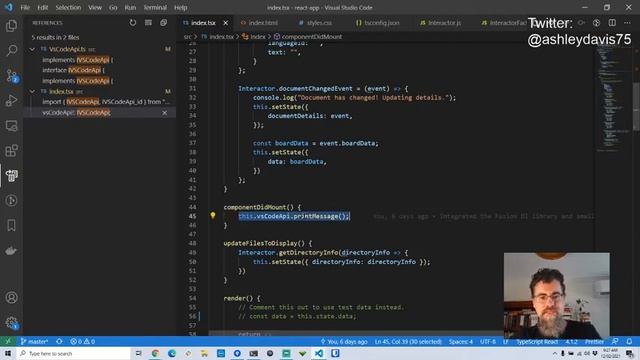Select the 'Index' class breadcrumb

254,37
